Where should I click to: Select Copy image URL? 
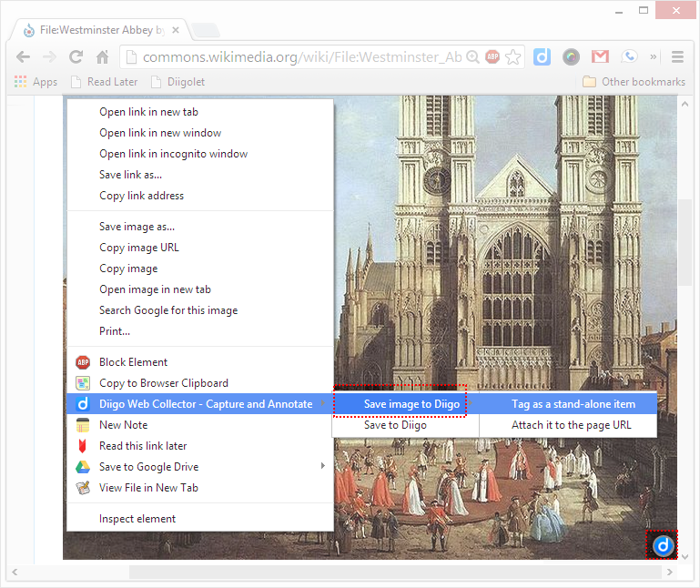tap(200, 248)
